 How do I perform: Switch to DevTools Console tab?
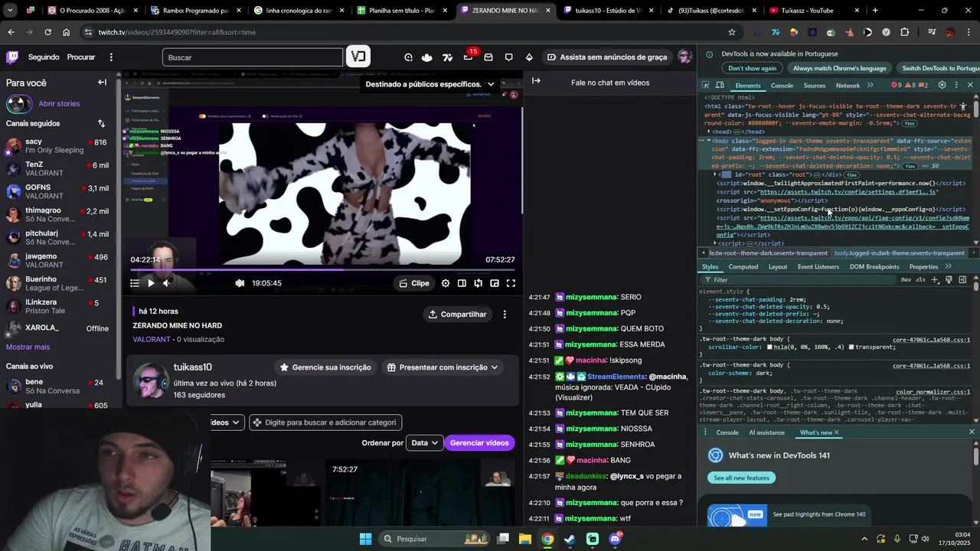point(782,86)
